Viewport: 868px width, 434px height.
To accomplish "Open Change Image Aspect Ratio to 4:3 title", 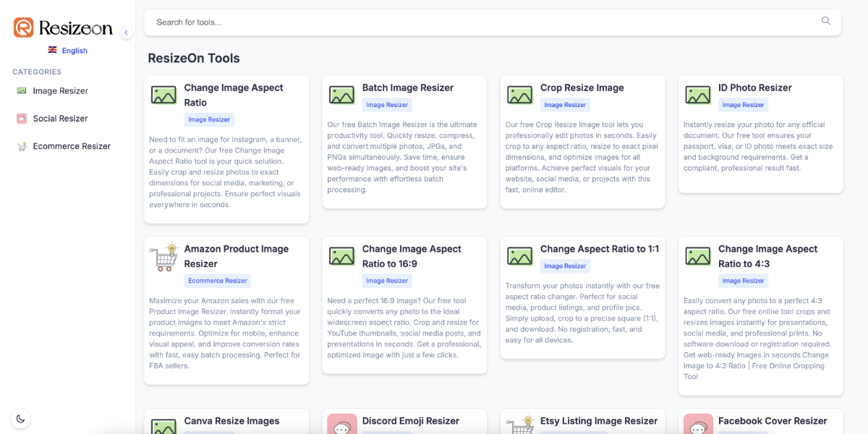I will [768, 256].
